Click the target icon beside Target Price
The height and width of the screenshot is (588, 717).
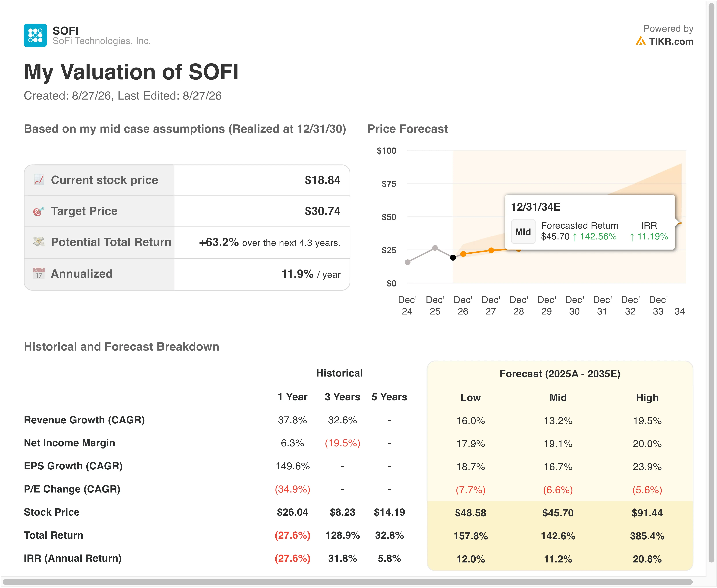[x=39, y=211]
